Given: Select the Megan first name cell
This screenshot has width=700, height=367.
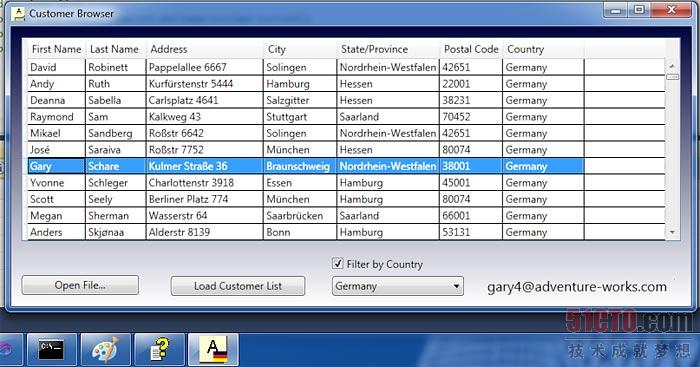Looking at the screenshot, I should (x=56, y=216).
